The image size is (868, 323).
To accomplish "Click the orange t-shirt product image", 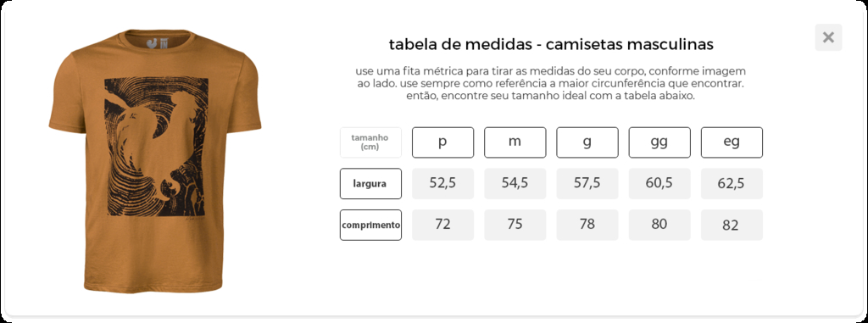I will click(x=155, y=161).
